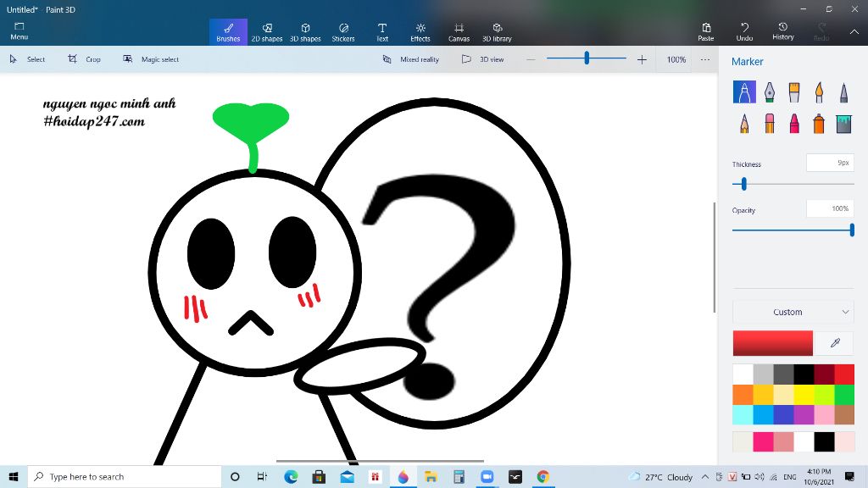Screen dimensions: 868x488
Task: Pick the green color swatch
Action: point(844,395)
